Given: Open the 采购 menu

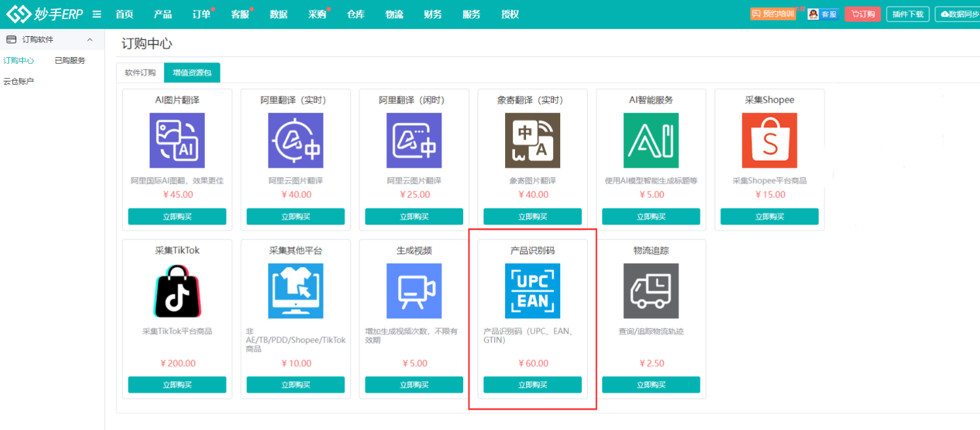Looking at the screenshot, I should (317, 14).
